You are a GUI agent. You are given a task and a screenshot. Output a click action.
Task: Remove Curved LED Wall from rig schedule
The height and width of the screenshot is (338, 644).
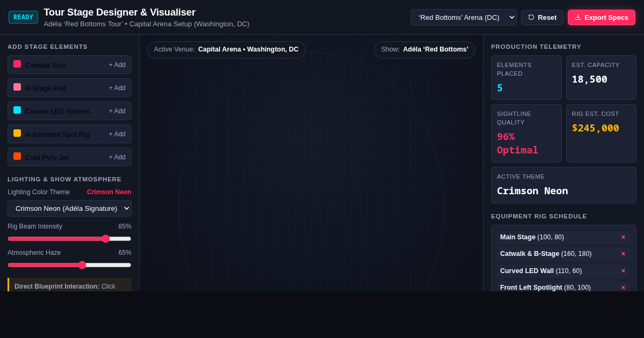(623, 271)
